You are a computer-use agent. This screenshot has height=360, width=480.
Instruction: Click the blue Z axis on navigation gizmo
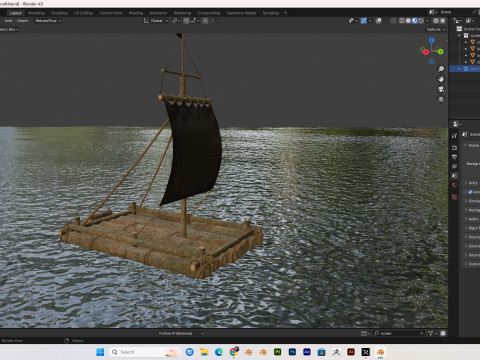click(x=432, y=40)
